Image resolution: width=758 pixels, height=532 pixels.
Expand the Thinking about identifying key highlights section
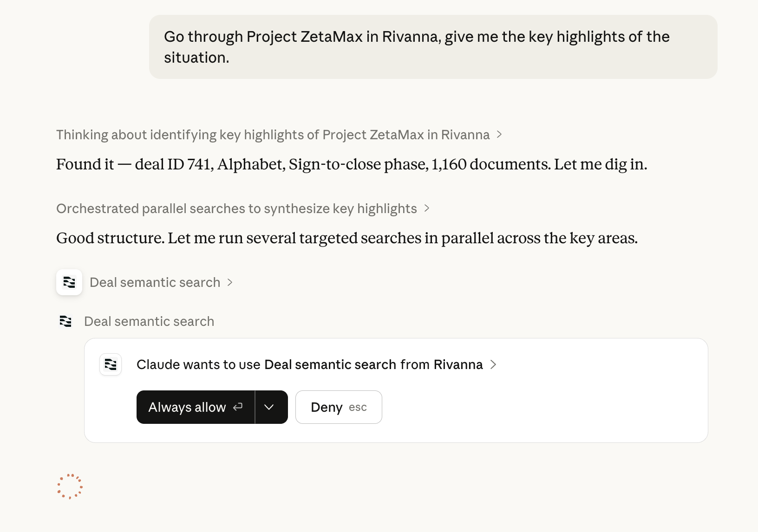[x=273, y=135]
